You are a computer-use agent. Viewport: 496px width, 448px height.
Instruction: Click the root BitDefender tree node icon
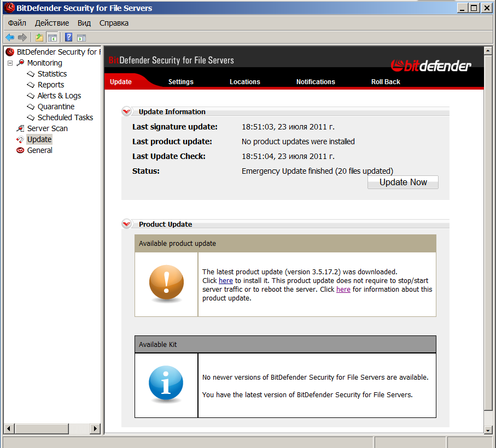pyautogui.click(x=10, y=52)
